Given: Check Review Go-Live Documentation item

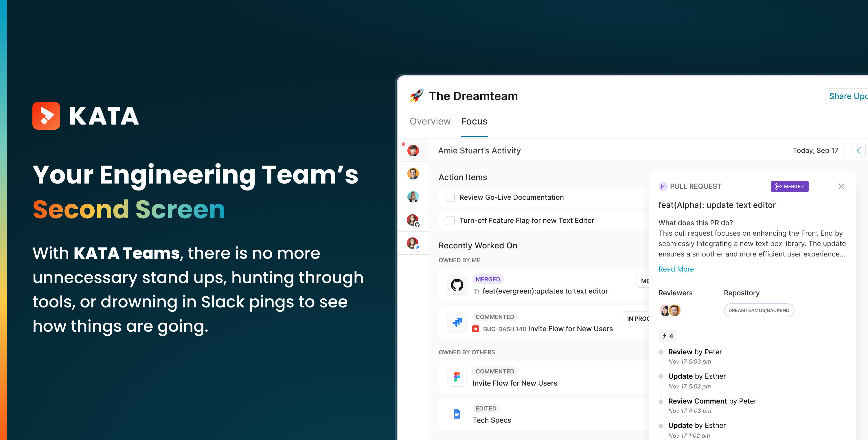Looking at the screenshot, I should click(x=450, y=197).
